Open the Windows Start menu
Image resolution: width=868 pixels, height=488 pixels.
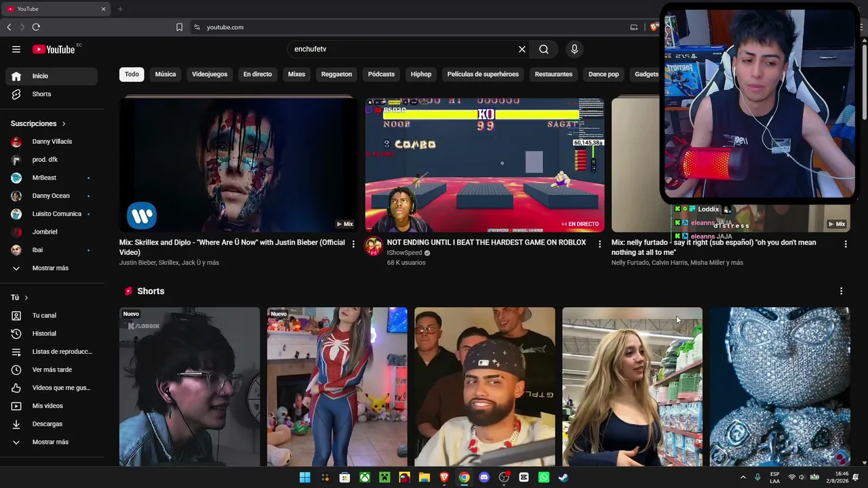pos(304,477)
